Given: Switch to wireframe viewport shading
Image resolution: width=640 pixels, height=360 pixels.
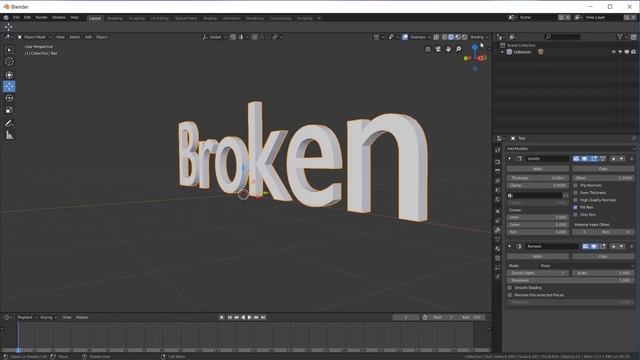Looking at the screenshot, I should coord(444,37).
